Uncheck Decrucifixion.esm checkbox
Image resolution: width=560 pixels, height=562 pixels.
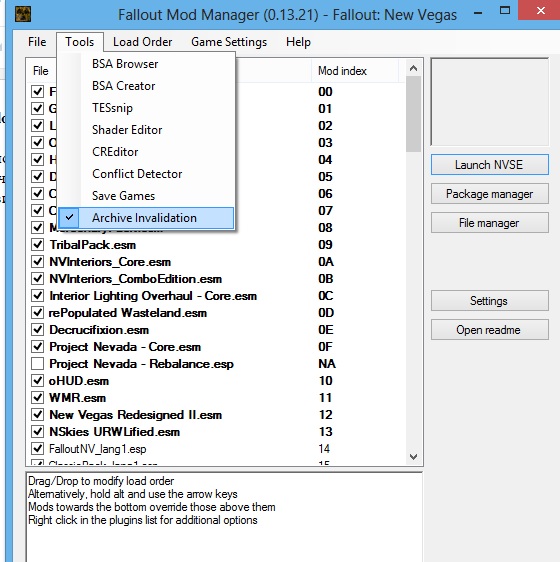[37, 330]
